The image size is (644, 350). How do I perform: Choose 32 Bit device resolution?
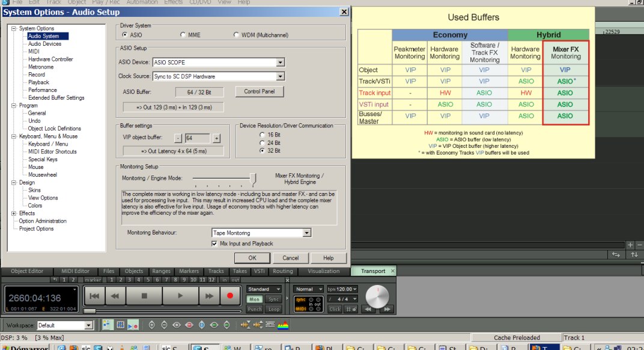[x=262, y=150]
